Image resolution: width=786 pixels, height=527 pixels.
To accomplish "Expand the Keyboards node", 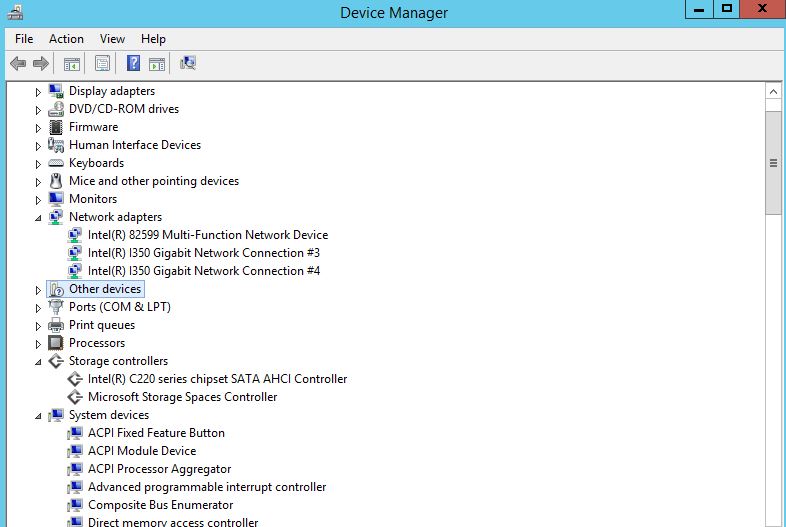I will coord(38,164).
